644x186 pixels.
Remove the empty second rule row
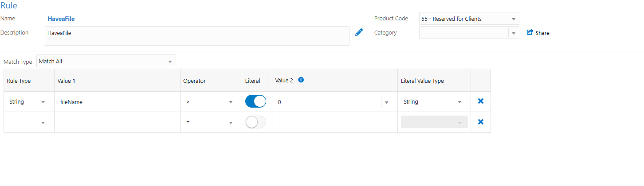tap(480, 122)
